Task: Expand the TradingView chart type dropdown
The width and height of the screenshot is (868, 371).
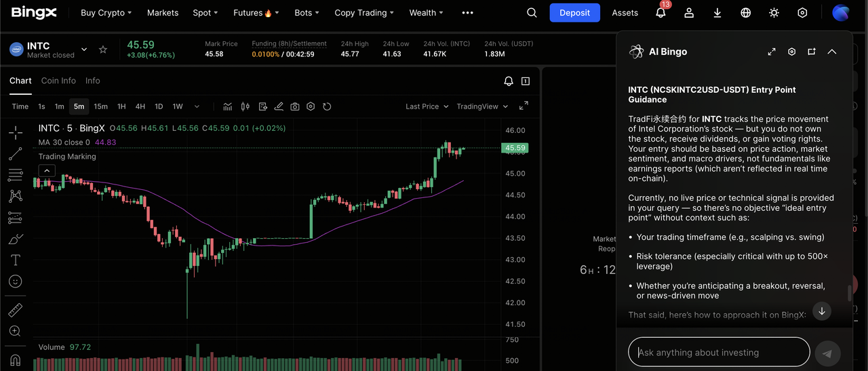Action: pyautogui.click(x=482, y=106)
